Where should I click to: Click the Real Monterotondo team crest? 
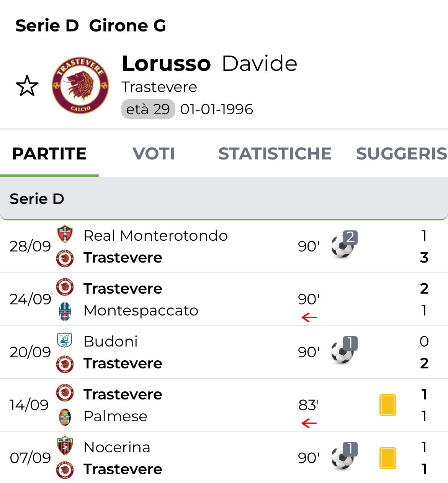click(65, 234)
